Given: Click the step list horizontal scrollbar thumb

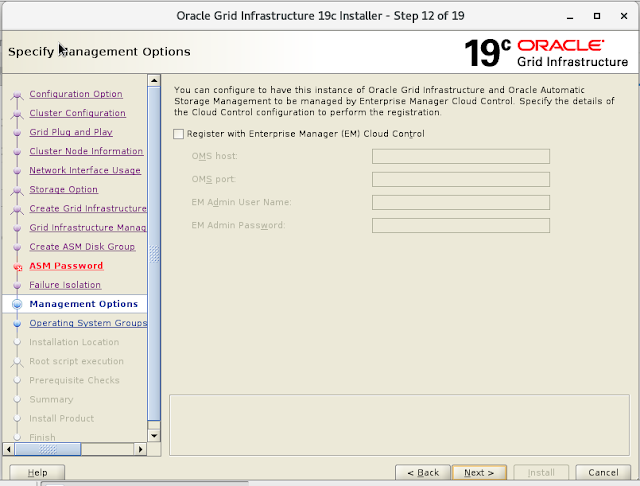Looking at the screenshot, I should pos(48,449).
